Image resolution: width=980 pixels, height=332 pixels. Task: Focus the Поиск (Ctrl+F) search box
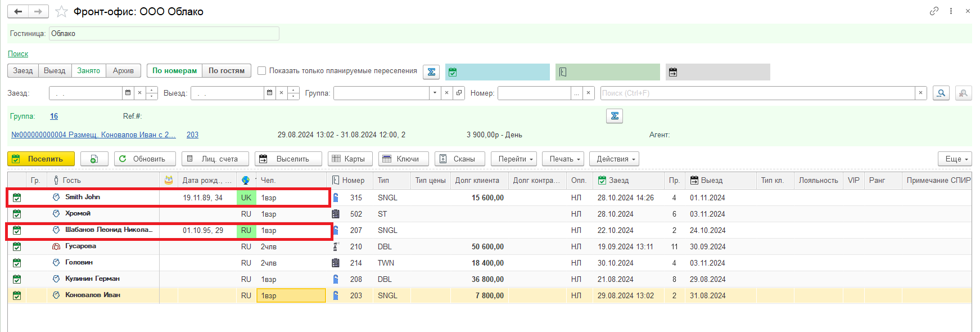click(757, 93)
